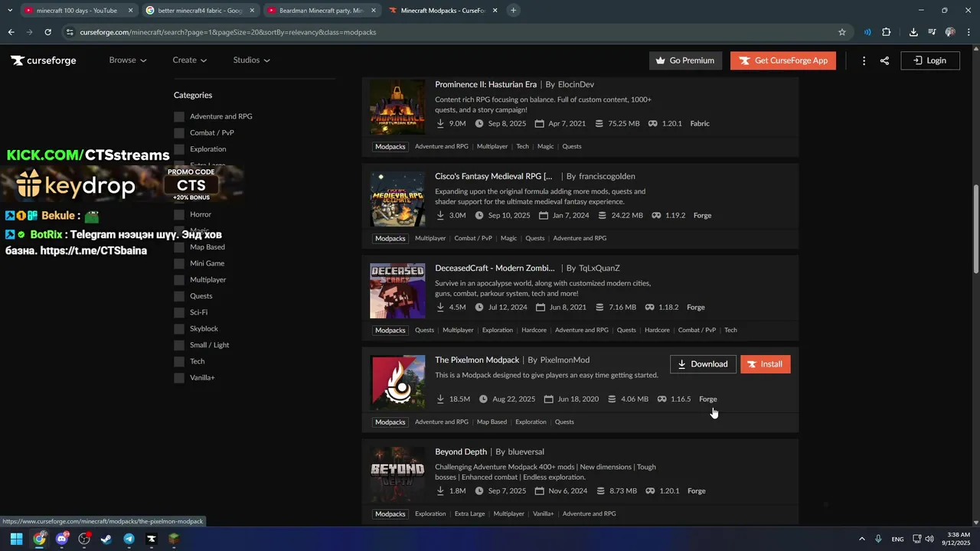
Task: Click the share icon in header
Action: click(x=884, y=60)
